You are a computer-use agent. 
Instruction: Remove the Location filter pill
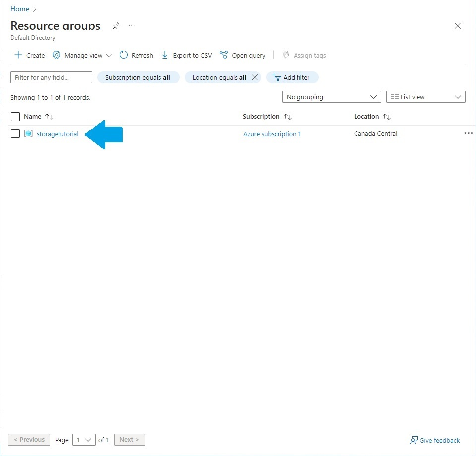pos(255,77)
